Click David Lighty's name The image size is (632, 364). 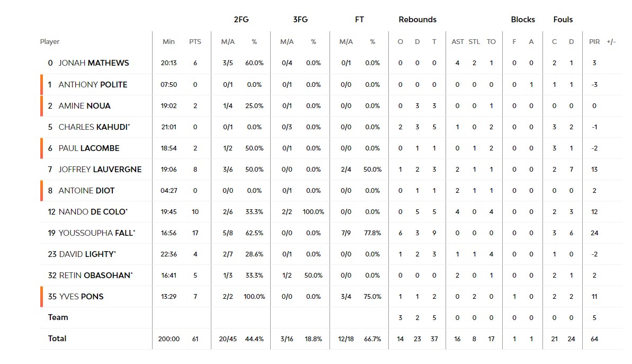(86, 254)
